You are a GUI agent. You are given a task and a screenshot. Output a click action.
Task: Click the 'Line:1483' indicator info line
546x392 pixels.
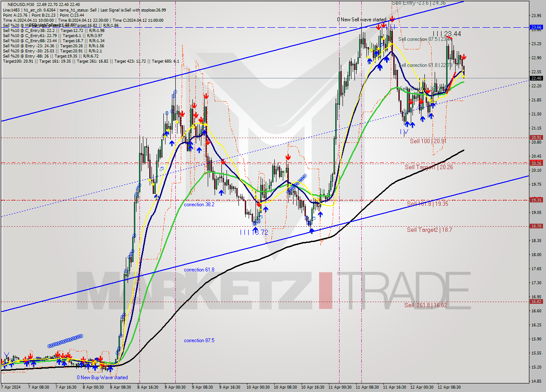(x=84, y=10)
